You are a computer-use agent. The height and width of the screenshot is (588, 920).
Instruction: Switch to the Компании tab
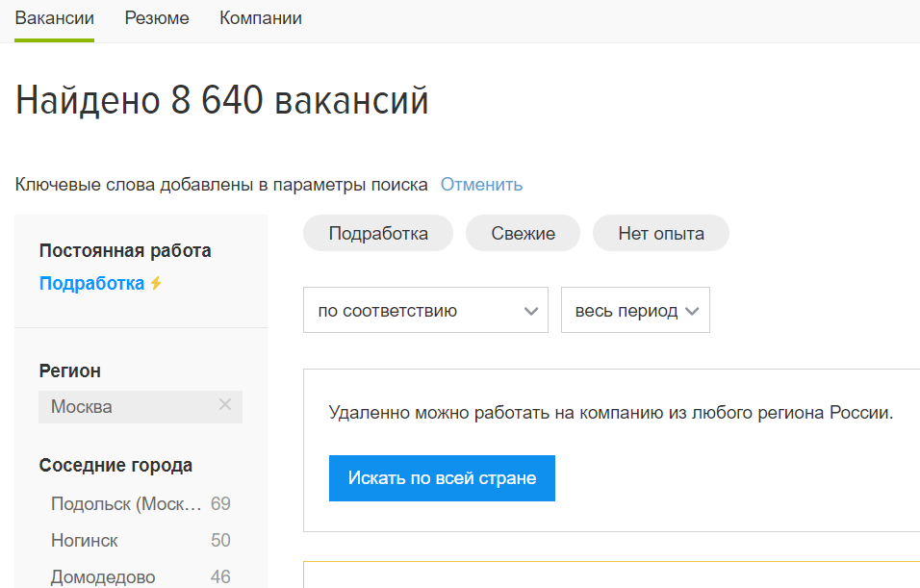click(260, 16)
